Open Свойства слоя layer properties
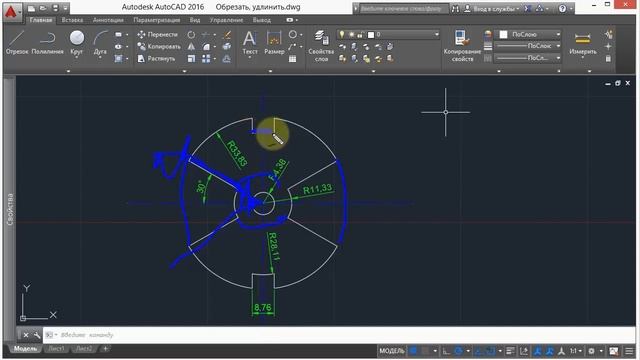Image resolution: width=640 pixels, height=360 pixels. (321, 46)
